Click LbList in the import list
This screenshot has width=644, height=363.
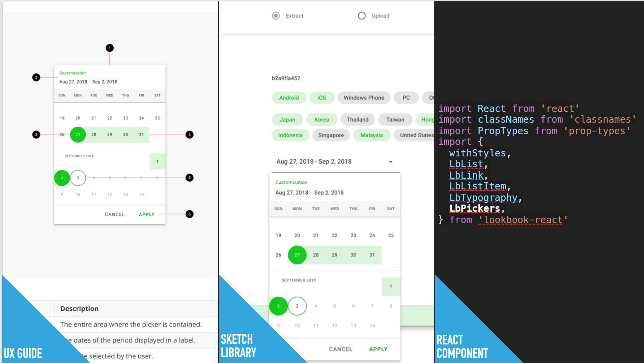[466, 164]
